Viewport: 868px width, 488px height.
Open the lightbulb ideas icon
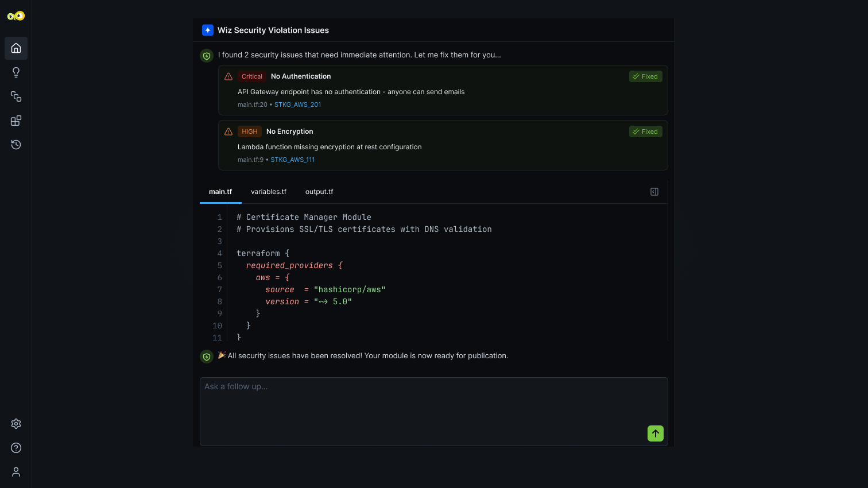(x=16, y=72)
